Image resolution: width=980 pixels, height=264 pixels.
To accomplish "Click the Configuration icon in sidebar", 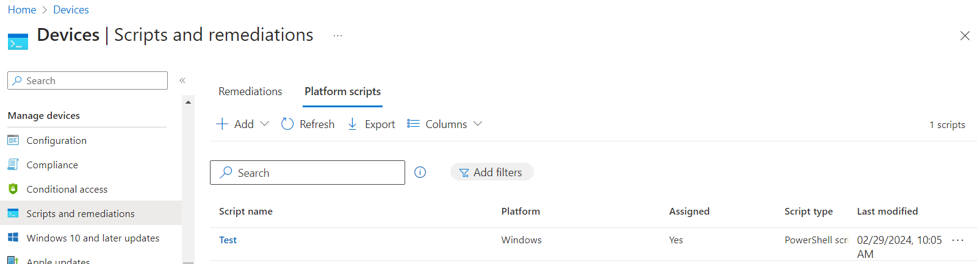I will [x=13, y=140].
